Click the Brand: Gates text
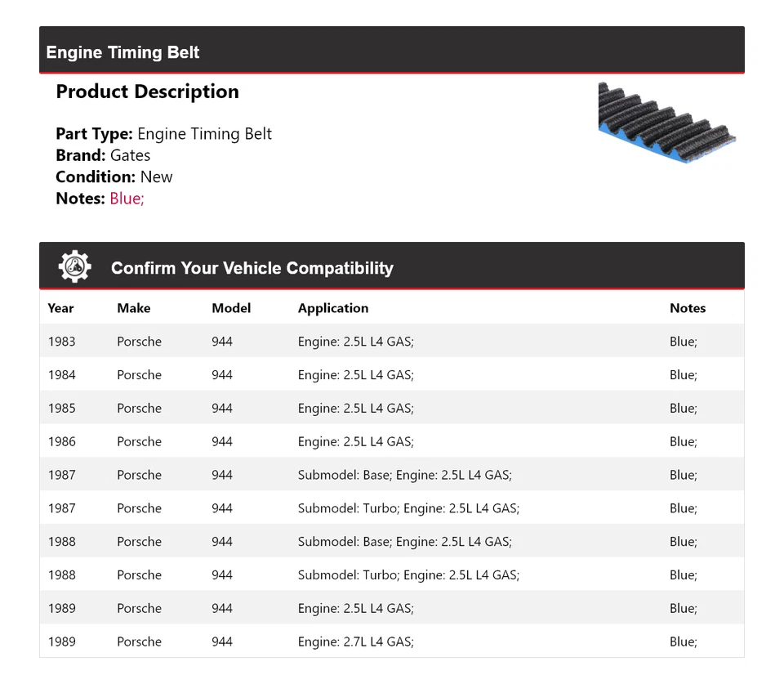The height and width of the screenshot is (684, 784). [x=103, y=155]
